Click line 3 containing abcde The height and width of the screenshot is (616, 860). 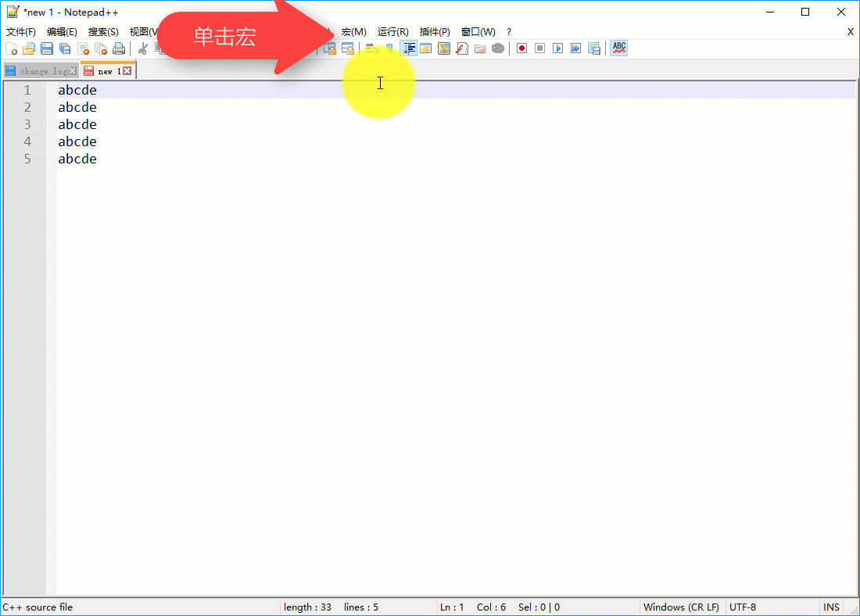click(77, 124)
